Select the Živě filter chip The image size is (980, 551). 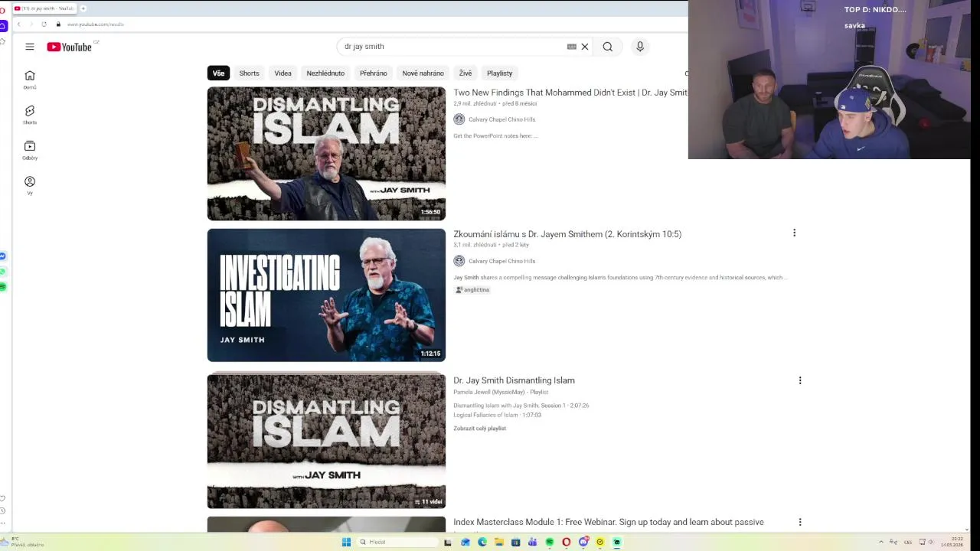tap(465, 73)
